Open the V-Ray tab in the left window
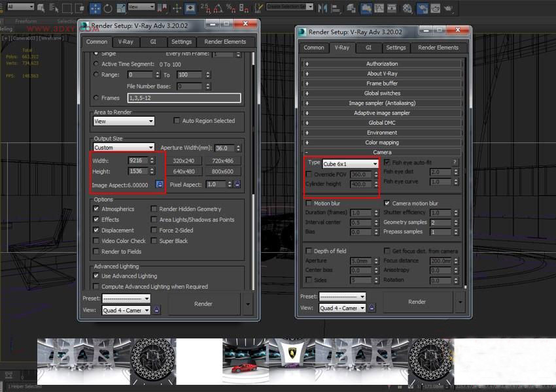Viewport: 556px width, 392px height. tap(126, 42)
